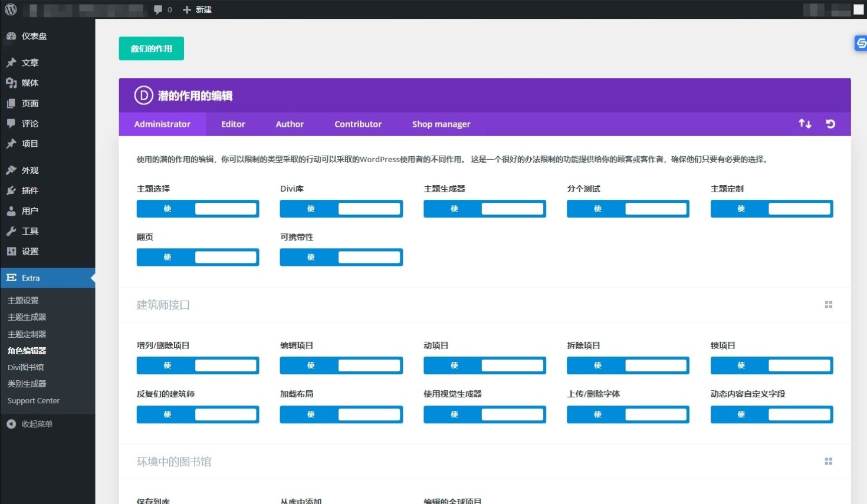Open the comments bubble in admin bar

(163, 9)
